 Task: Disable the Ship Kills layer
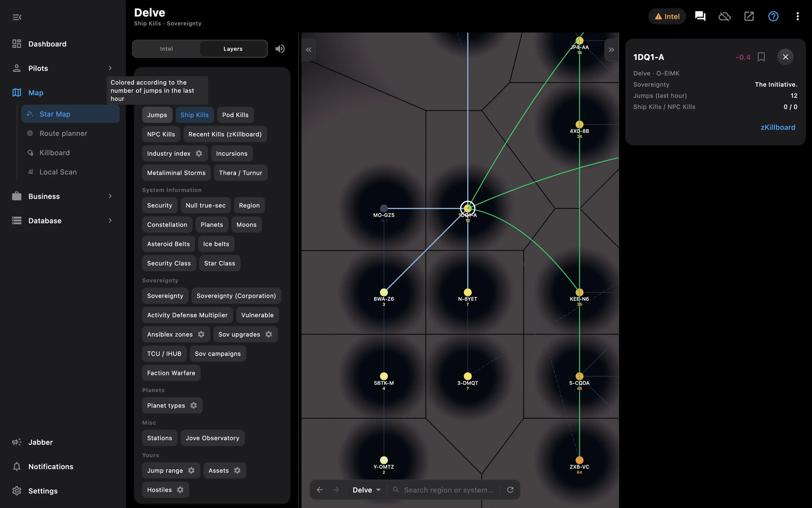pyautogui.click(x=195, y=115)
